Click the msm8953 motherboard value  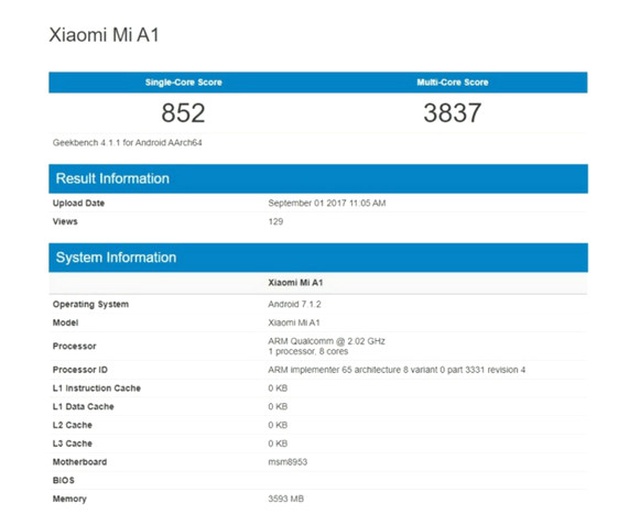[x=288, y=462]
